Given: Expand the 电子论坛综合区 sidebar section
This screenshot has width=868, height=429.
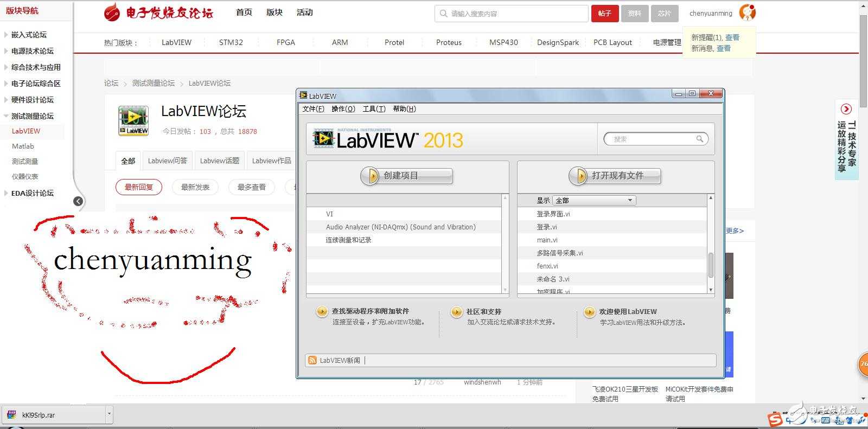Looking at the screenshot, I should 6,84.
